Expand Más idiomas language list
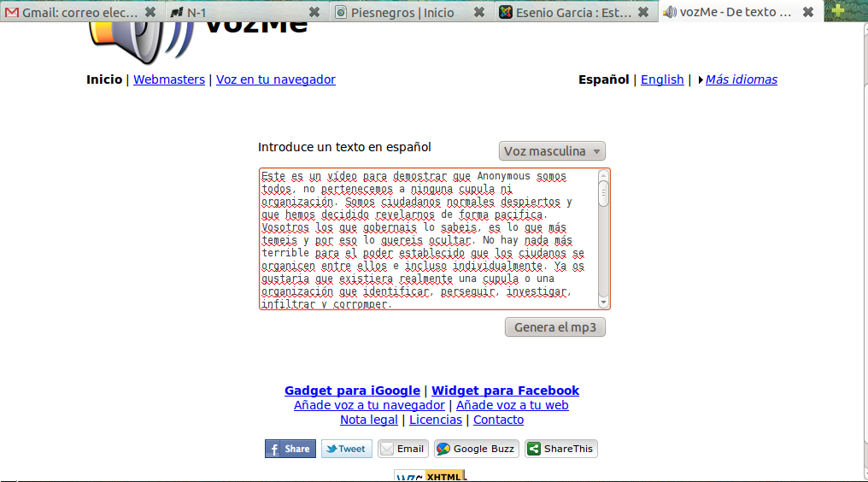 coord(742,79)
